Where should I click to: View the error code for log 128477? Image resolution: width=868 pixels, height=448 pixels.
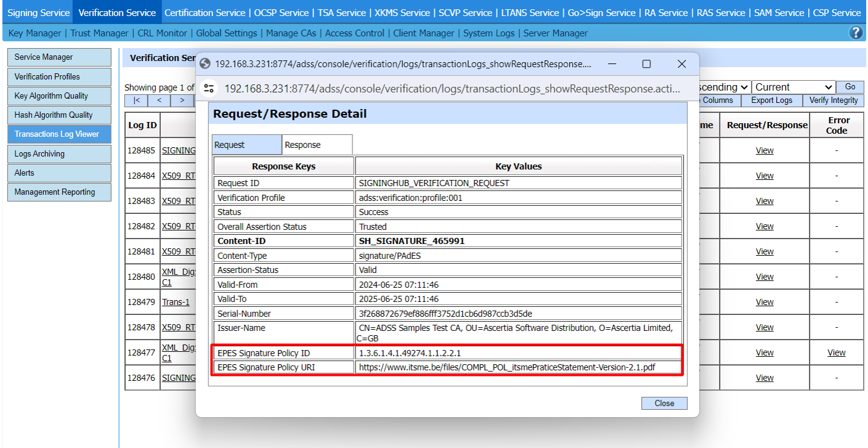(836, 352)
